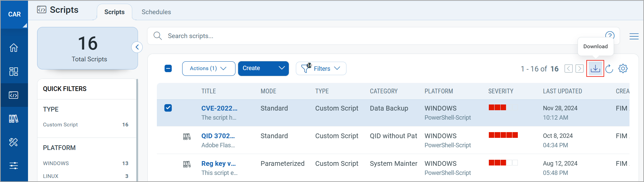Click the quick filters panel scrollbar
The height and width of the screenshot is (182, 644).
[137, 130]
